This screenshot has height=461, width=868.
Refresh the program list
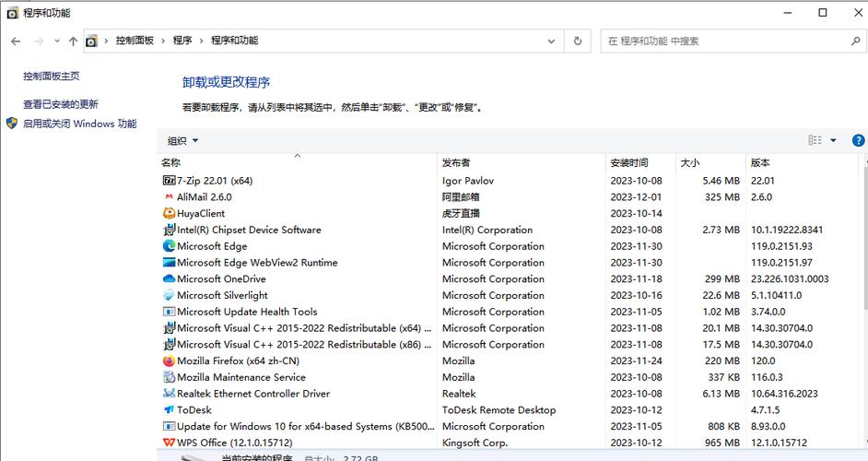(x=578, y=41)
